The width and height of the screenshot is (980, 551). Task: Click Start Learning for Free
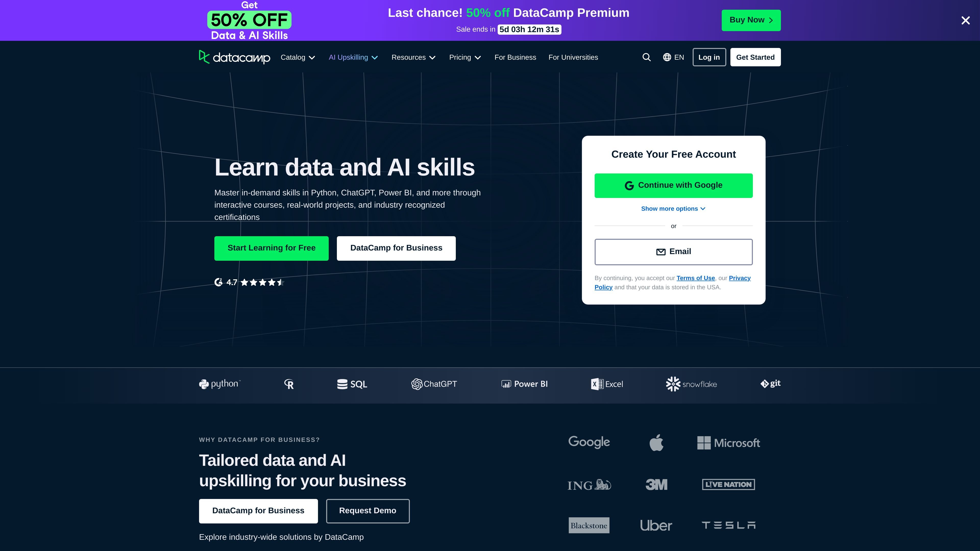point(271,248)
